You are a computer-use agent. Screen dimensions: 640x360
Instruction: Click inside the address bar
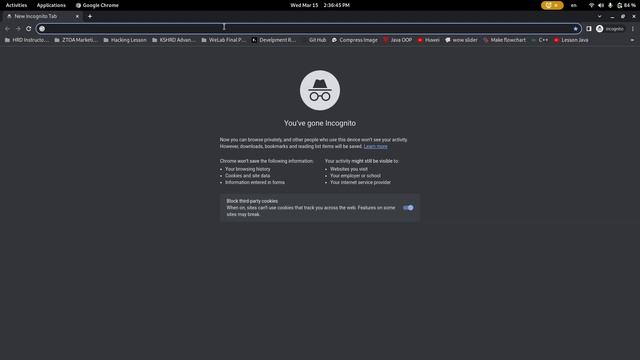[308, 29]
